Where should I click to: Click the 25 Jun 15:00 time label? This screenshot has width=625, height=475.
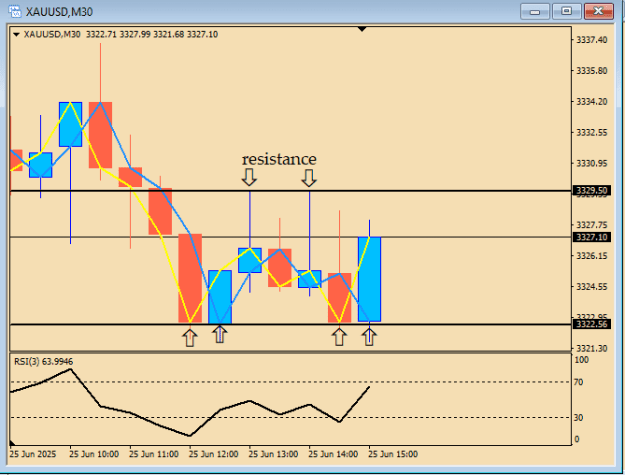pyautogui.click(x=393, y=454)
